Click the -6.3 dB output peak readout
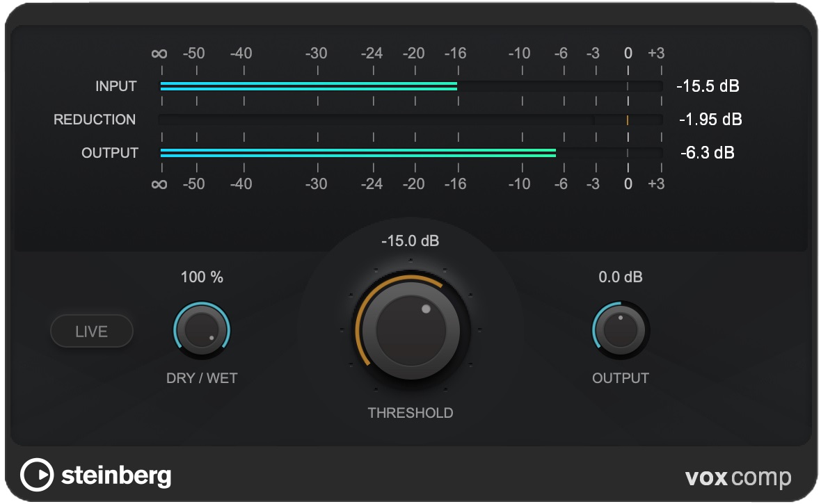Image resolution: width=821 pixels, height=504 pixels. [708, 153]
